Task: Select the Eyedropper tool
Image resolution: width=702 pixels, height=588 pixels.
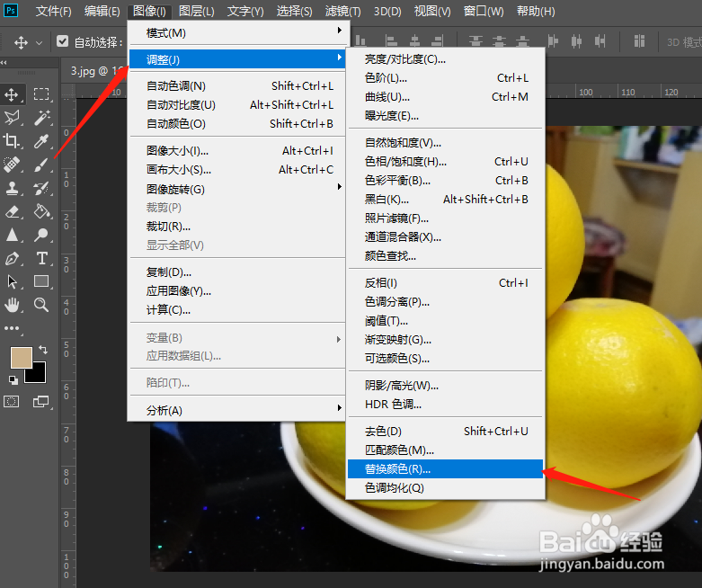Action: click(41, 141)
